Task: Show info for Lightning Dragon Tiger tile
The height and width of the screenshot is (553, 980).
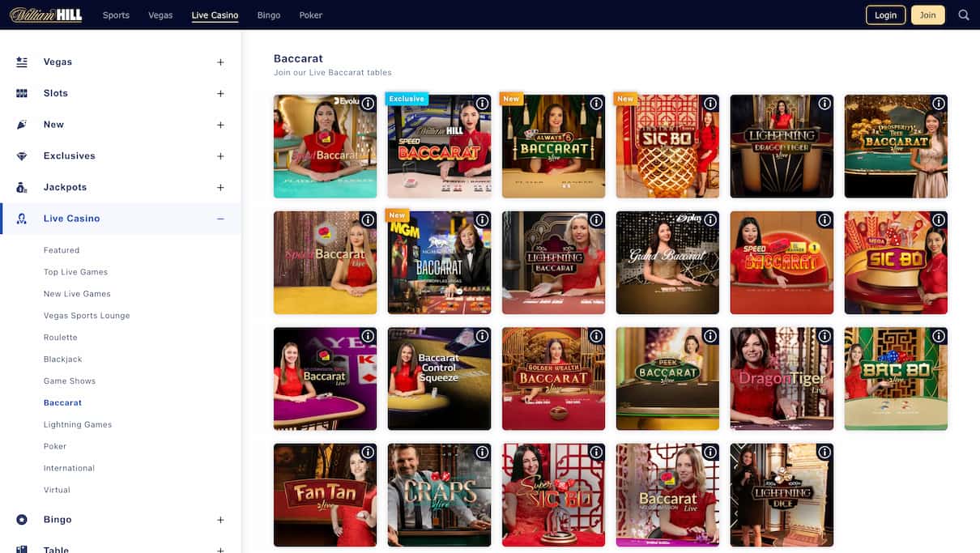Action: [x=824, y=104]
